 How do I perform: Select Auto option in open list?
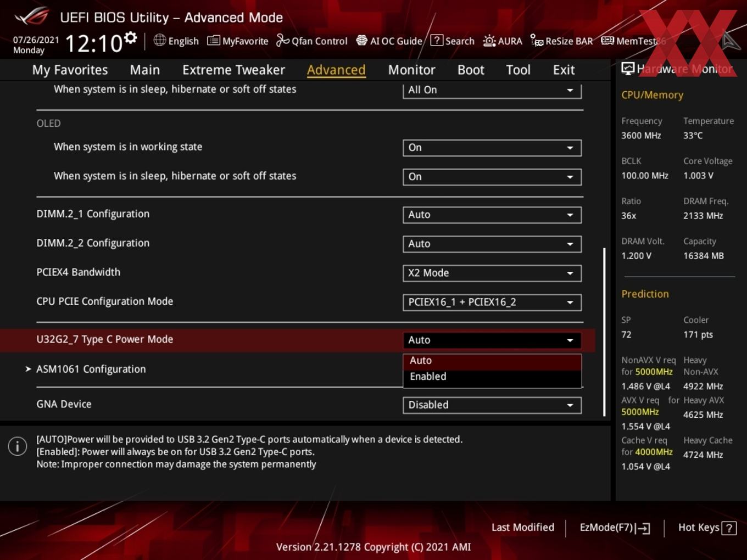pyautogui.click(x=492, y=361)
